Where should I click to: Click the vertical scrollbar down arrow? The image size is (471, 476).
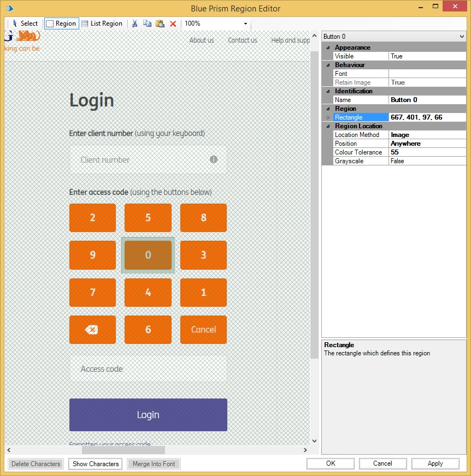click(x=315, y=441)
